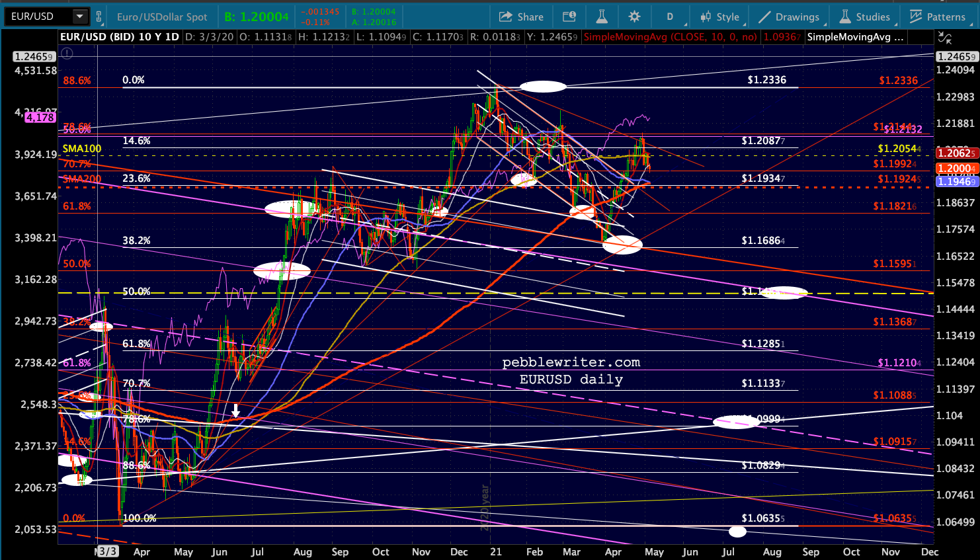Click the O: 1.11318 open value
The image size is (980, 560).
coord(265,37)
